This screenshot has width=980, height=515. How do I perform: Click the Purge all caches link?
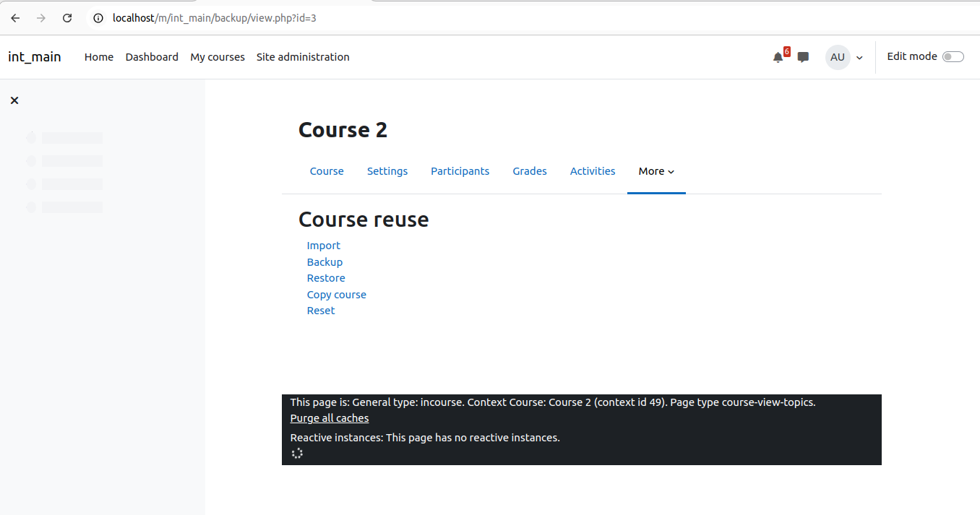(330, 418)
